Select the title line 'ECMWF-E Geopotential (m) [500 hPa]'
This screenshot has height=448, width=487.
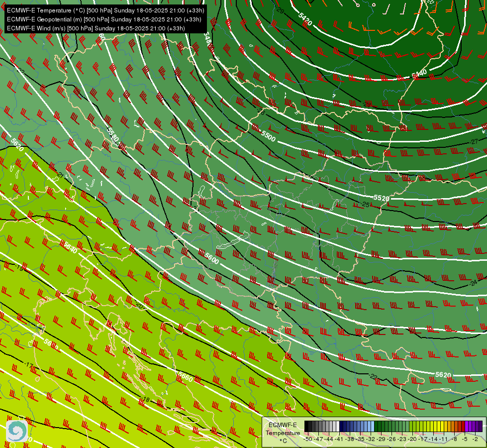pos(58,19)
